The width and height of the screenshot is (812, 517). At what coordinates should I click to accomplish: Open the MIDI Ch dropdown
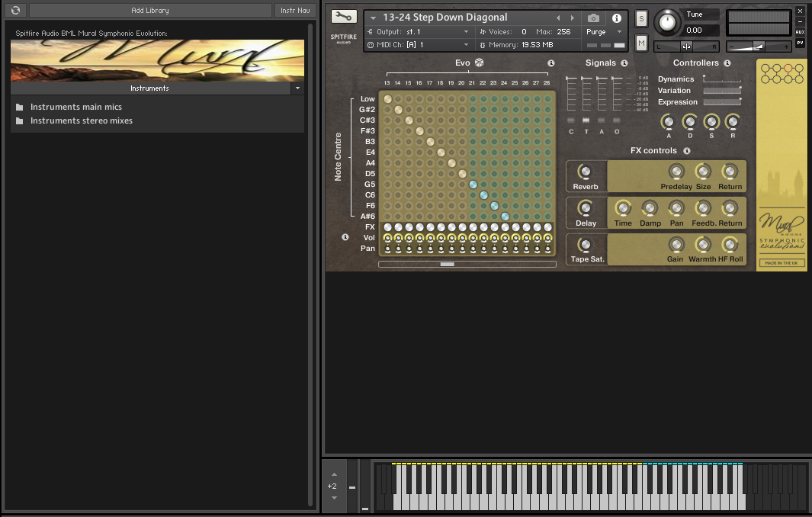417,45
